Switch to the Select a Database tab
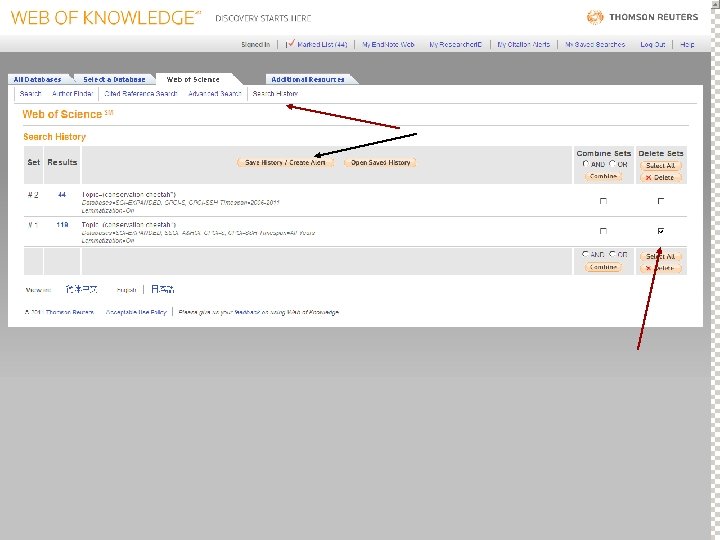The image size is (720, 540). [114, 79]
